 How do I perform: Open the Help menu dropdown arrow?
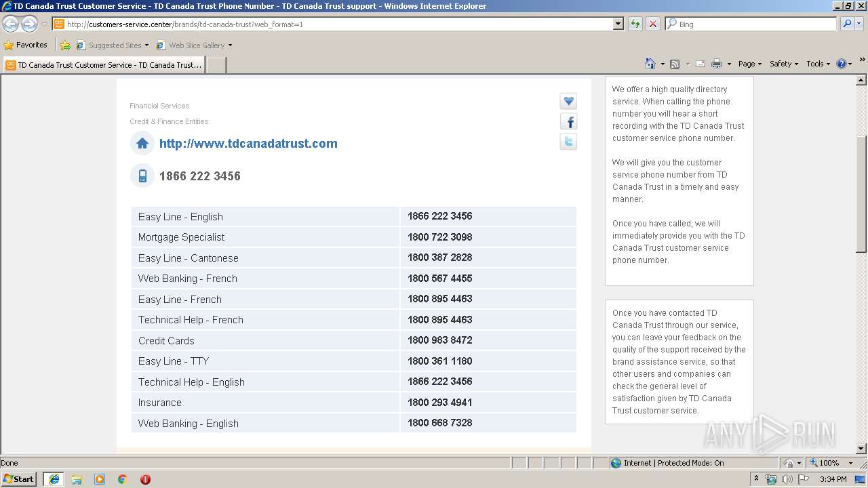pyautogui.click(x=850, y=64)
